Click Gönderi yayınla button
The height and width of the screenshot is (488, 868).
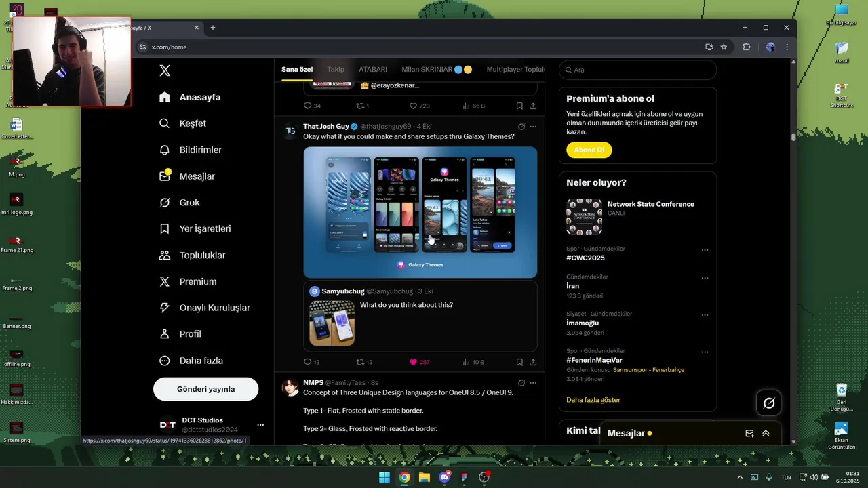tap(205, 389)
